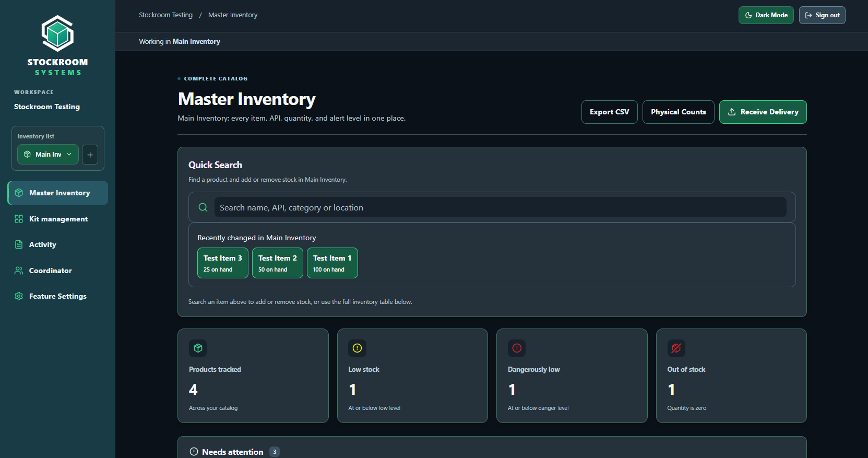
Task: Click the Low stock yellow warning icon
Action: [358, 348]
